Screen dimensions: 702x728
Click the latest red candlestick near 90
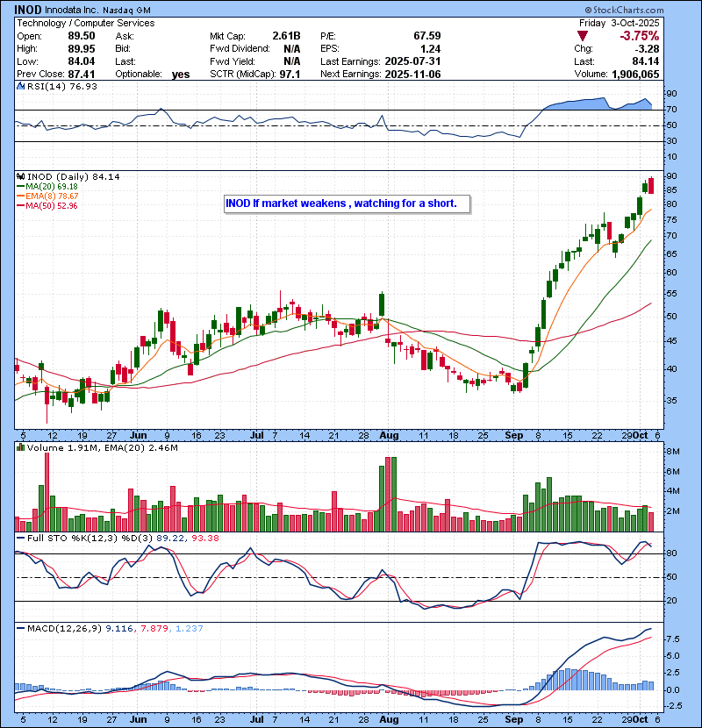point(651,186)
